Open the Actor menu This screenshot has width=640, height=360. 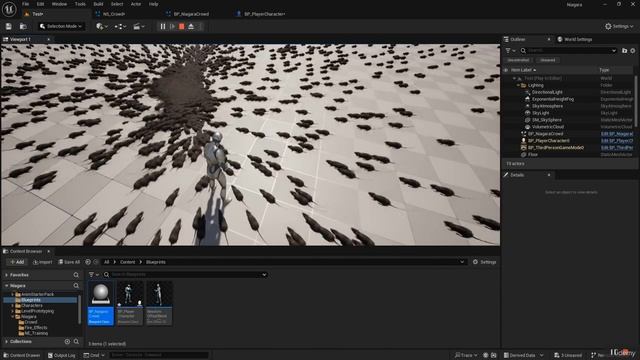click(x=136, y=4)
